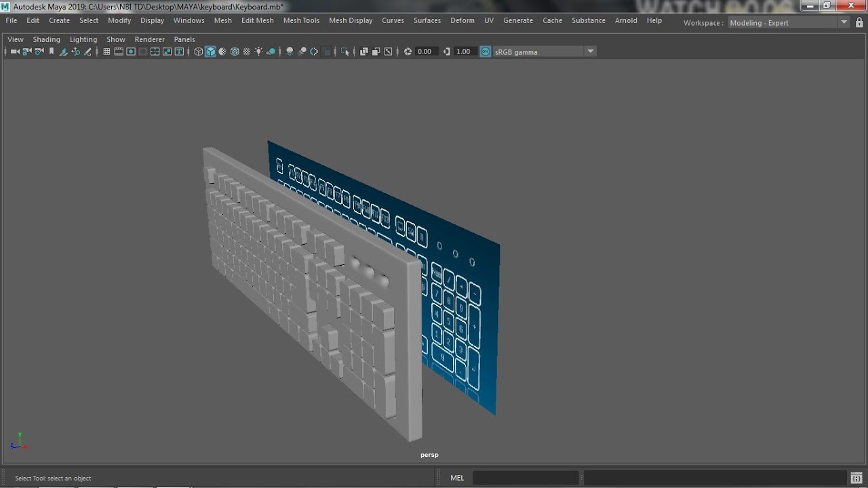
Task: Toggle Screen Space Ambient Occlusion icon
Action: [290, 52]
